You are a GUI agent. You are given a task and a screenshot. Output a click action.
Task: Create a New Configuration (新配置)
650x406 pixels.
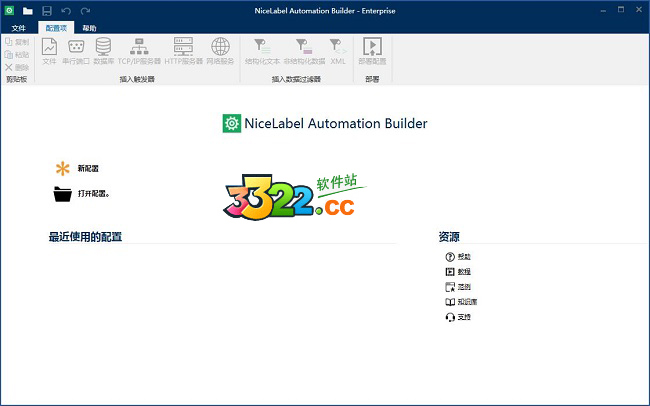point(78,168)
